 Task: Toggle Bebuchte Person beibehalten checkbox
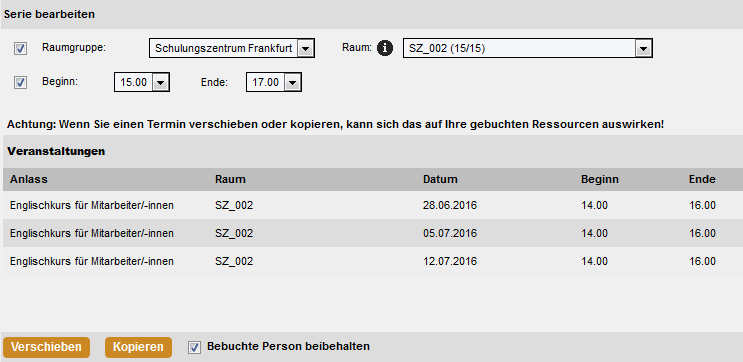[x=194, y=347]
